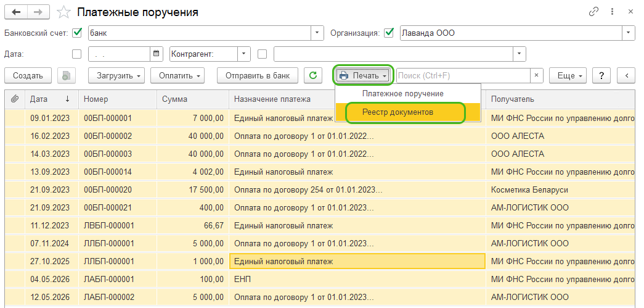Select date cell 07.11.2024
This screenshot has width=644, height=308.
(50, 243)
